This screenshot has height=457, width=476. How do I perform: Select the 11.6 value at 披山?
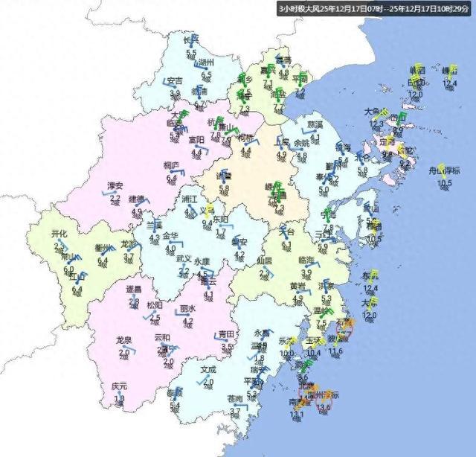335,351
